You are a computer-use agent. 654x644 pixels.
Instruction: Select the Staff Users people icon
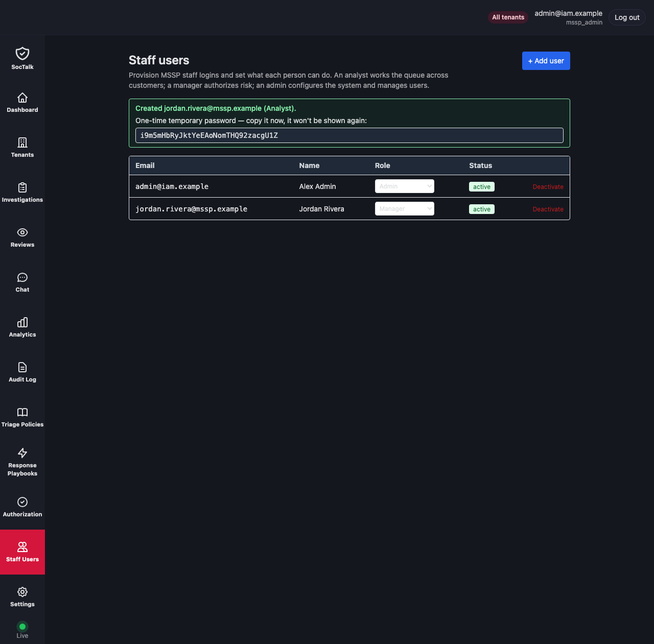pos(22,547)
